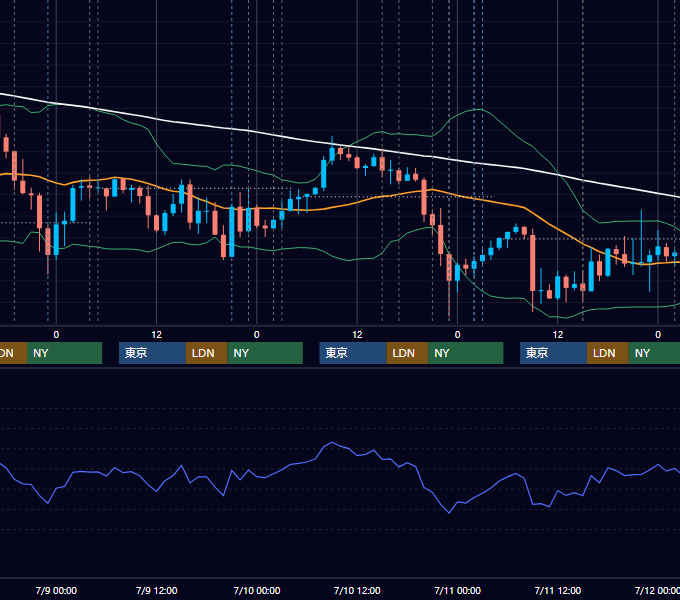Select the LDN session block following 7/9 東京

206,353
